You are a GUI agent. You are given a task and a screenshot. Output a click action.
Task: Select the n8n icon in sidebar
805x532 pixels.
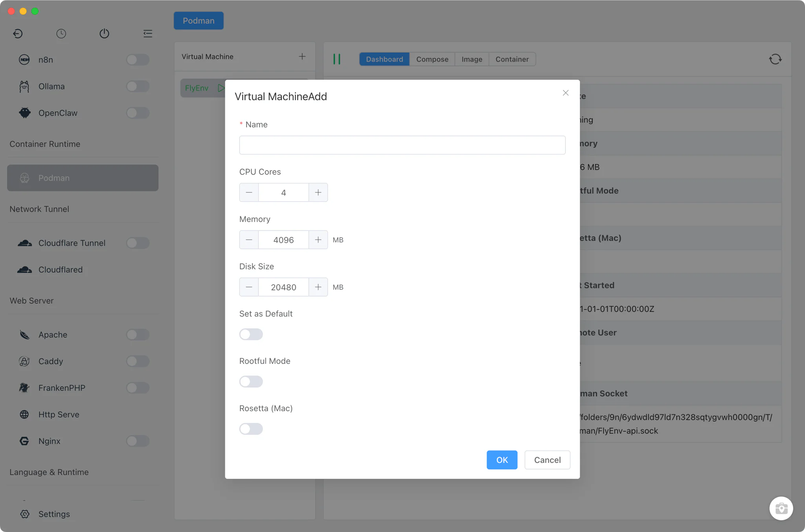pos(24,60)
